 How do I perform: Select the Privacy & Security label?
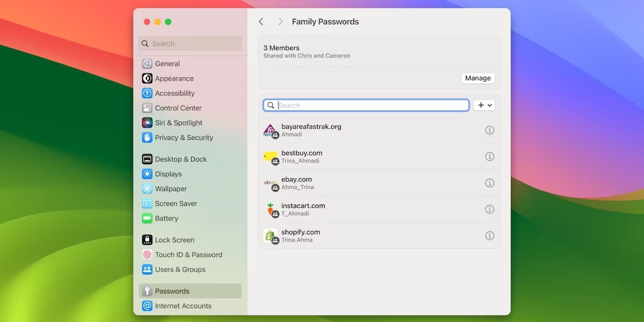184,137
